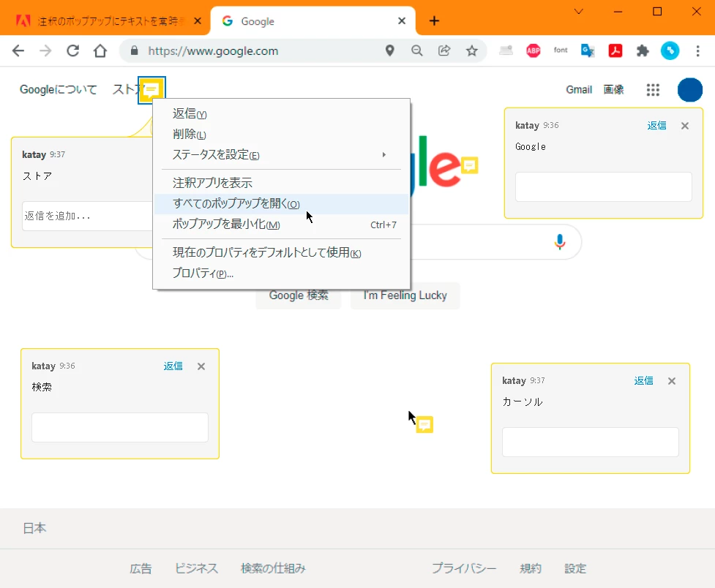Click the gray card extension icon
Image resolution: width=715 pixels, height=588 pixels.
click(x=506, y=50)
